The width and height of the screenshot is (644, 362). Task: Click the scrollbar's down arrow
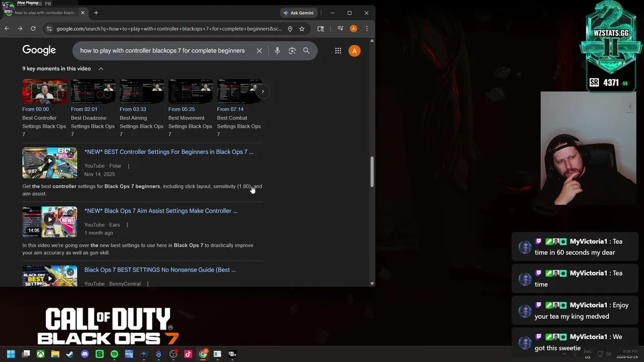click(x=372, y=284)
